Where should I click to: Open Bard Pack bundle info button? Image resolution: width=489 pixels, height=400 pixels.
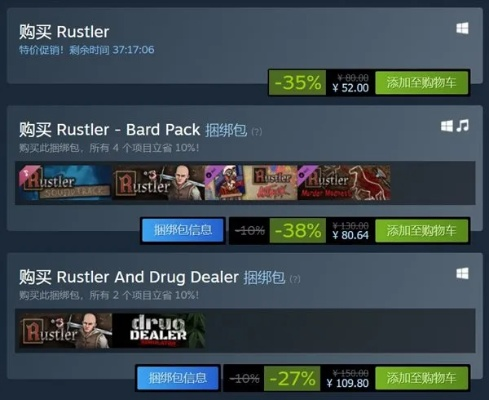(x=183, y=230)
